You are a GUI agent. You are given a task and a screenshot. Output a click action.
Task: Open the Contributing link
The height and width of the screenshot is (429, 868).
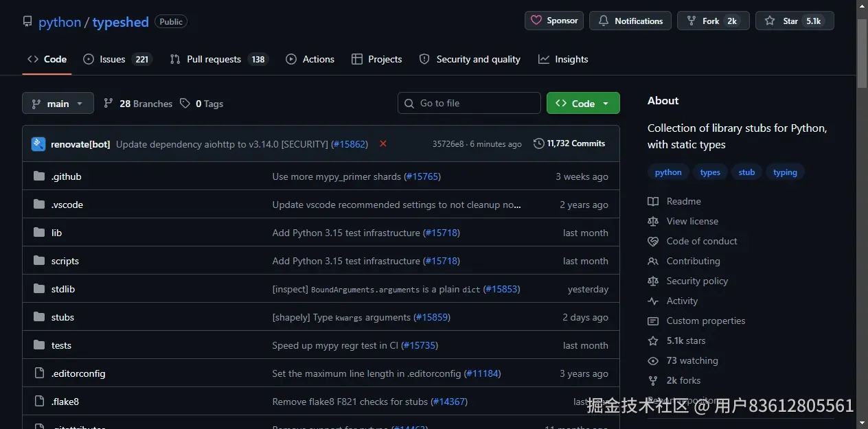coord(693,261)
